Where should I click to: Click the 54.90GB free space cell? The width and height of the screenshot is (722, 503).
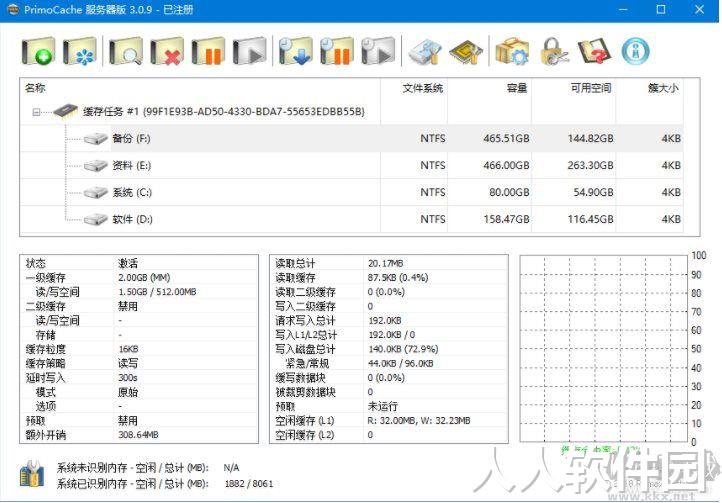pos(593,192)
